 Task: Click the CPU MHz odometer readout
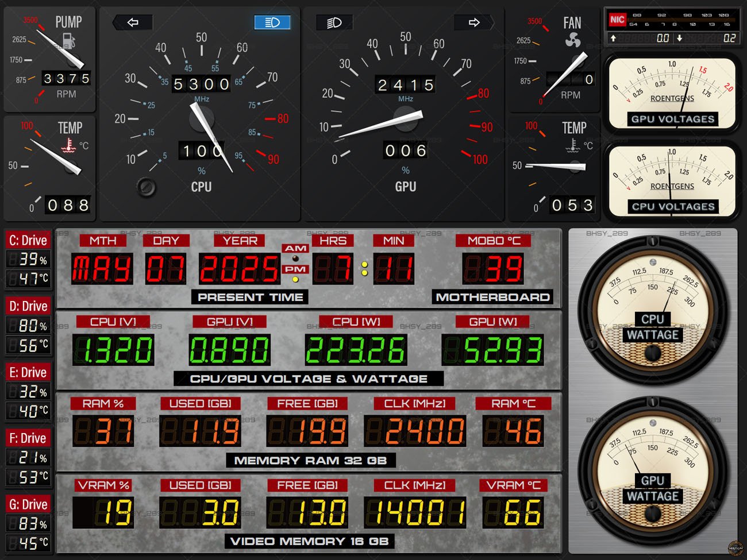click(202, 84)
